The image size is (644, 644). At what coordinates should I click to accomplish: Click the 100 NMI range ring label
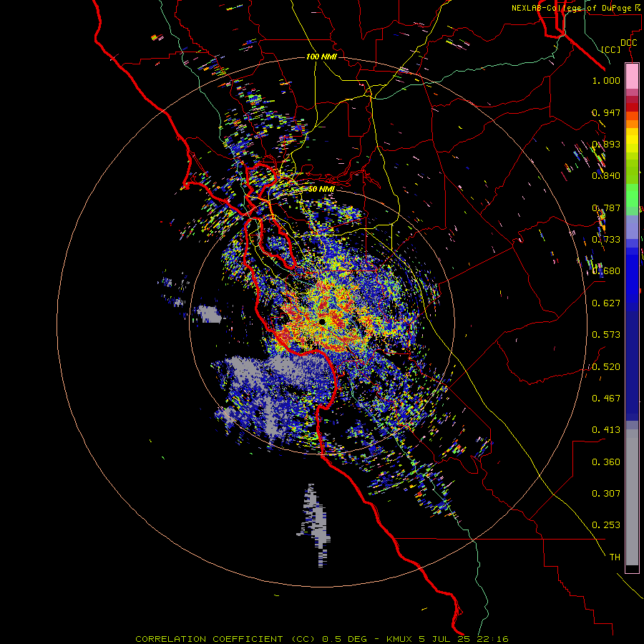(321, 57)
